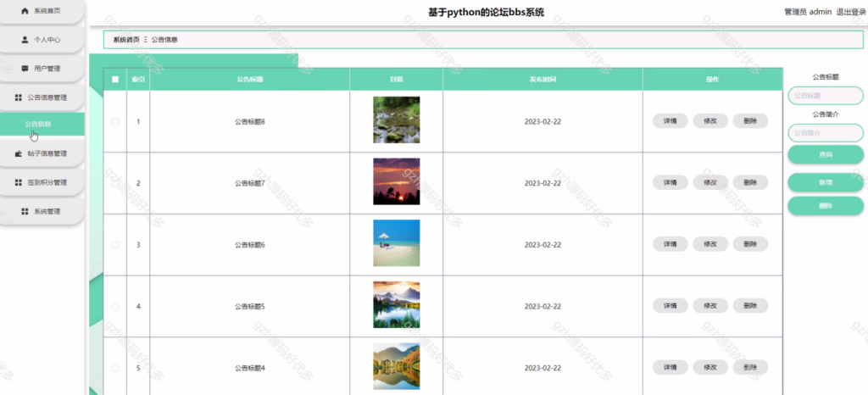Go to 系统首页 in the breadcrumb
Image resolution: width=868 pixels, height=395 pixels.
click(x=127, y=40)
